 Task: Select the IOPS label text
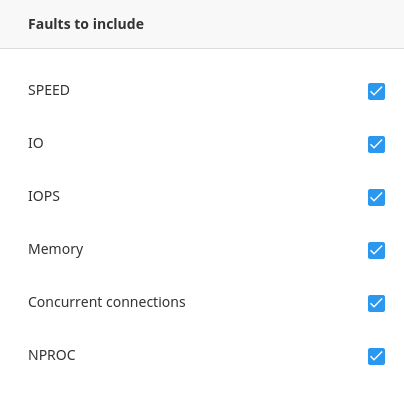point(44,196)
